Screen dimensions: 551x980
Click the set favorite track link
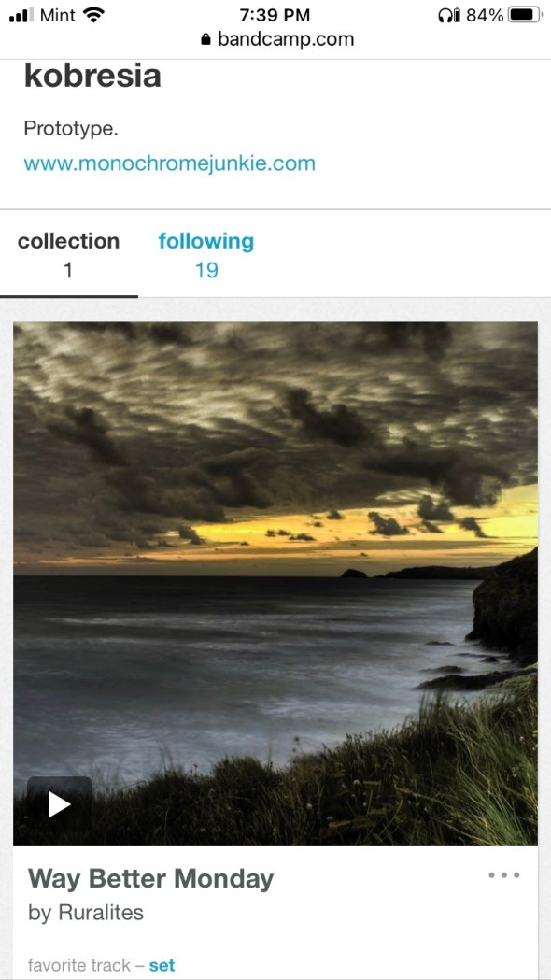coord(162,965)
